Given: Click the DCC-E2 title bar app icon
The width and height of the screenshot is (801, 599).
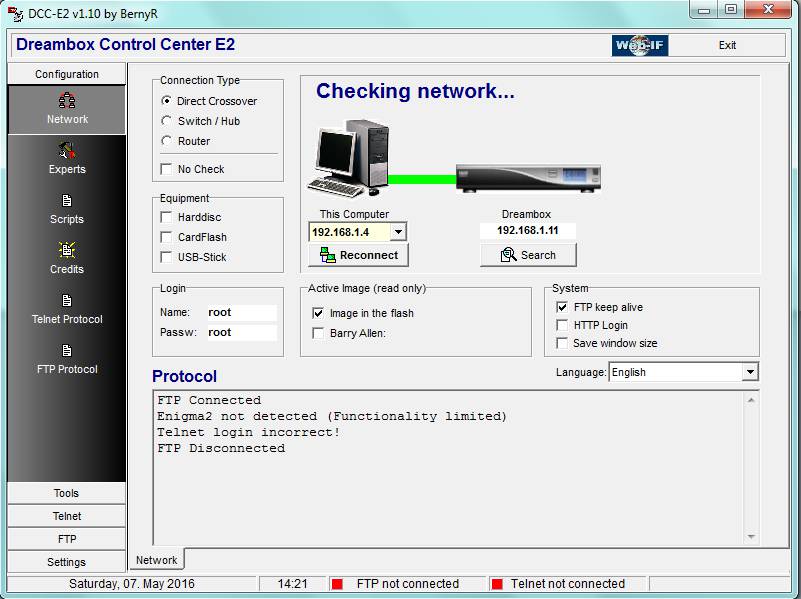Looking at the screenshot, I should [x=15, y=14].
